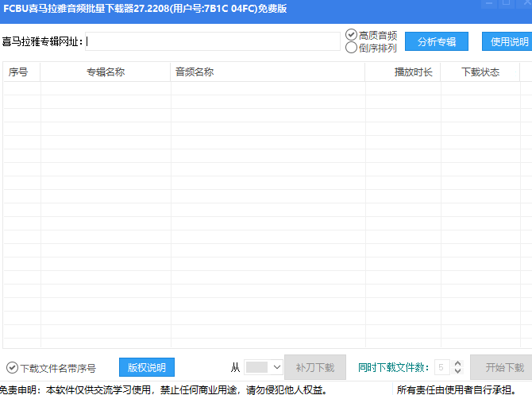
Task: Click the 音频名称 column header
Action: (268, 72)
